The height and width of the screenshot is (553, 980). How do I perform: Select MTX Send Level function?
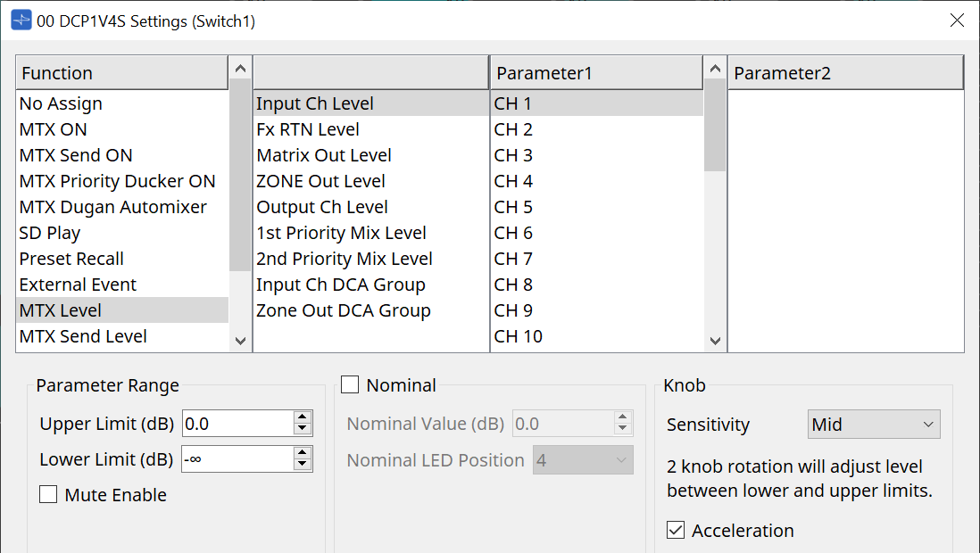tap(83, 336)
